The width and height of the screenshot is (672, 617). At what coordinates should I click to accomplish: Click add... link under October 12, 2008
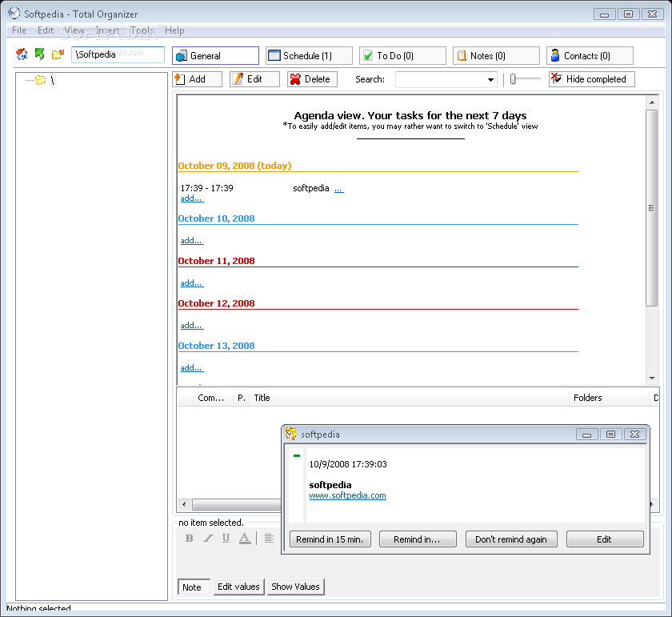(x=191, y=326)
